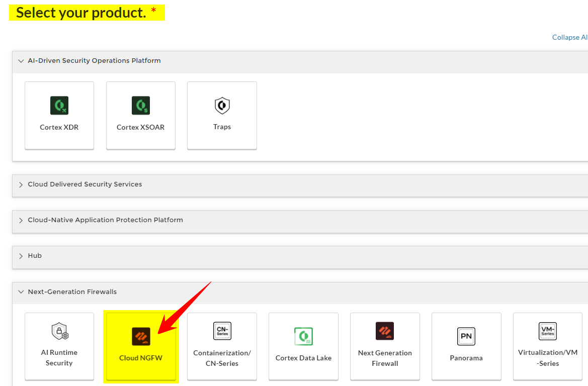This screenshot has width=588, height=386.
Task: Select the Cortex XDR product icon
Action: pos(59,106)
